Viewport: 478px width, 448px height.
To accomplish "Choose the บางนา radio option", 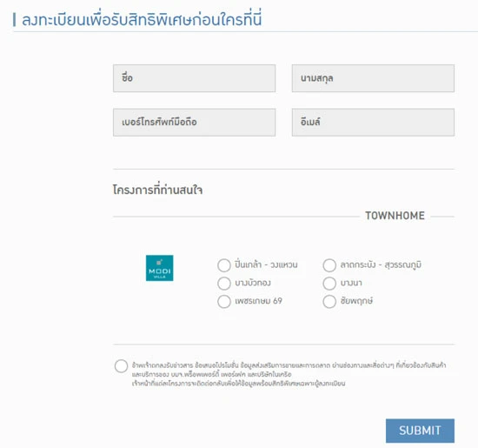I will (x=329, y=284).
